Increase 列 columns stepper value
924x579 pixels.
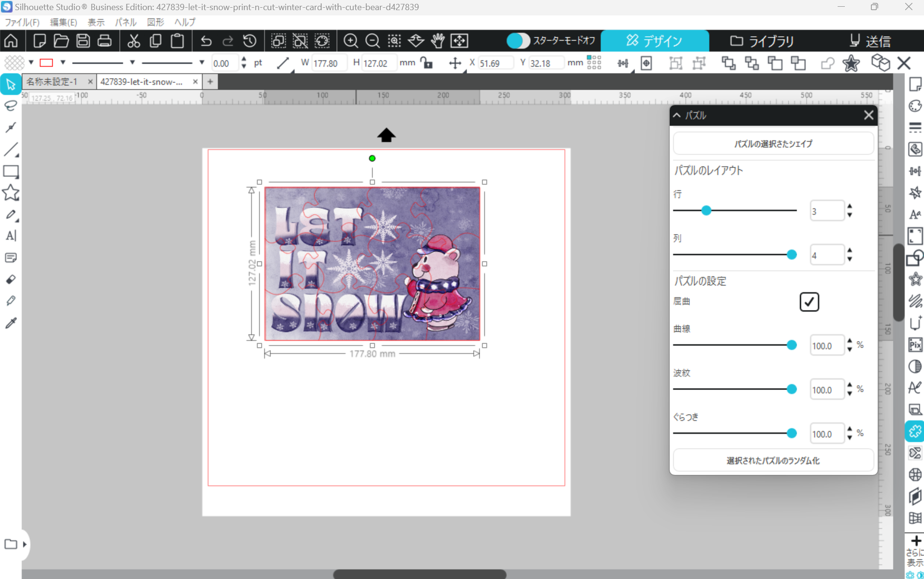click(x=850, y=251)
